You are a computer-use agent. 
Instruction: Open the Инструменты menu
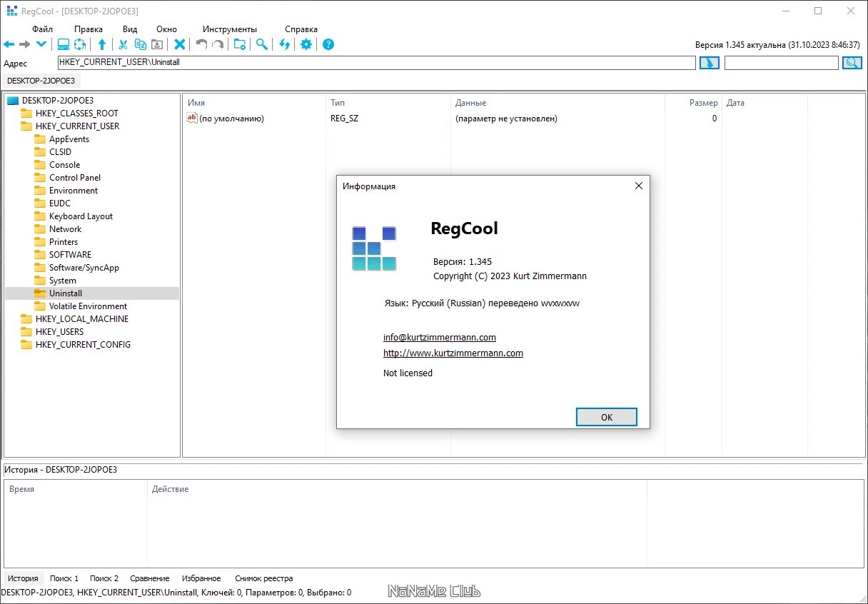point(229,29)
